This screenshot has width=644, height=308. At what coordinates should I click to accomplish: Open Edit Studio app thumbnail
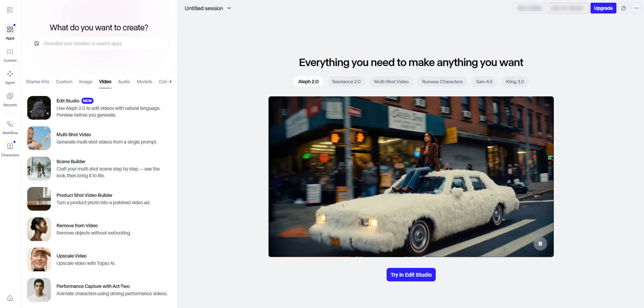39,108
